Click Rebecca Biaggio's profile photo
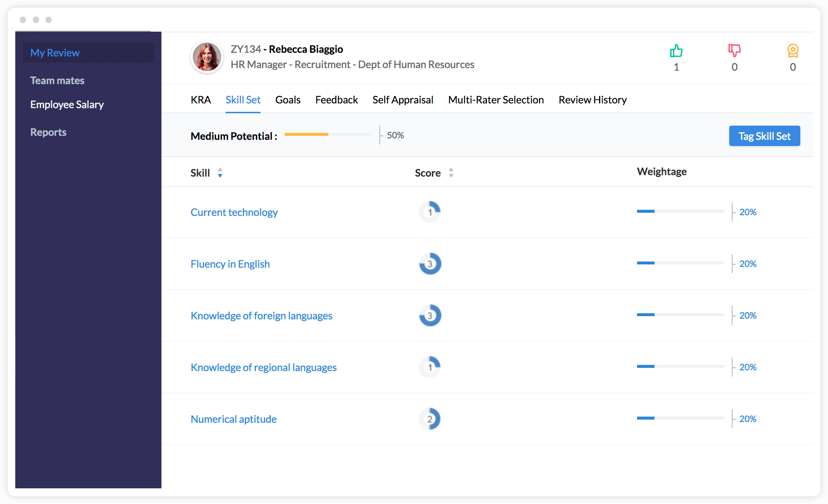This screenshot has height=504, width=828. (207, 57)
